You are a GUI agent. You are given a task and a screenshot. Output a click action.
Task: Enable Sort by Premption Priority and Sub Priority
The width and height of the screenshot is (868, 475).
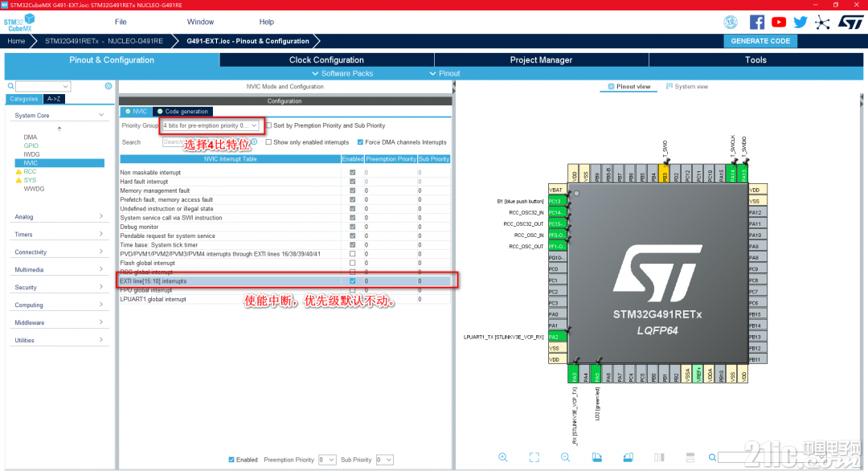tap(268, 125)
